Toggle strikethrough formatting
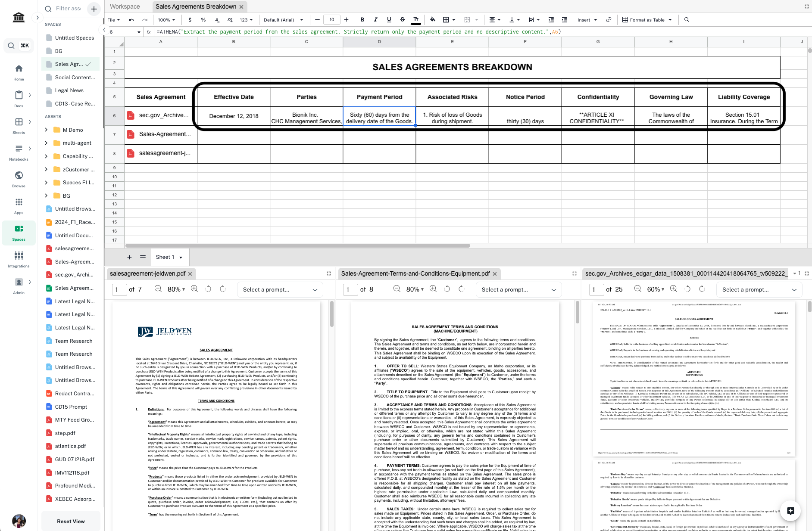Screen dimensions: 812x531 pos(402,20)
